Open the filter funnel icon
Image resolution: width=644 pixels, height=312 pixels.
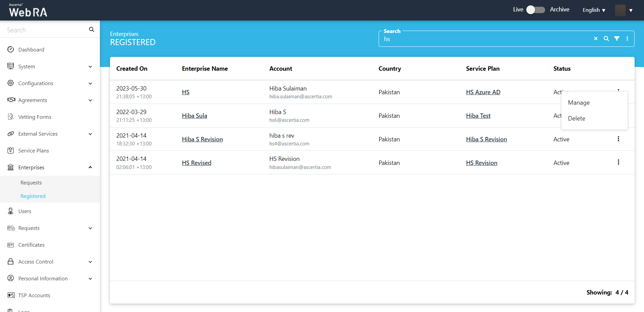click(x=617, y=39)
